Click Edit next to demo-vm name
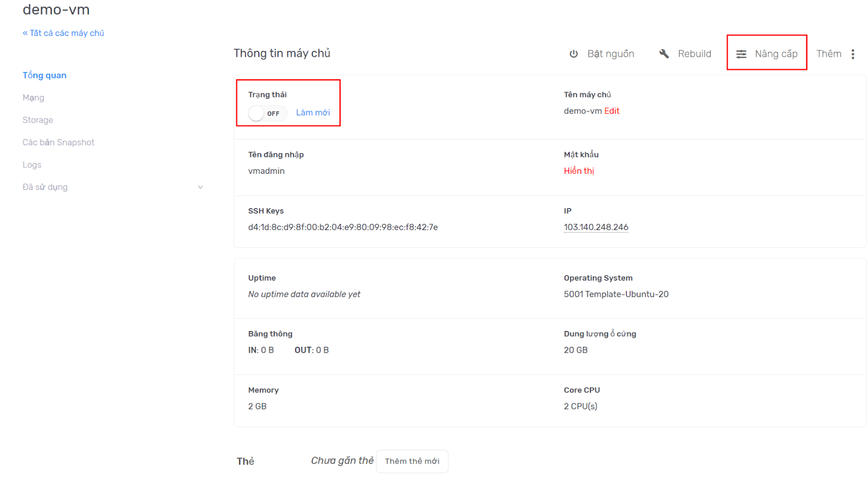 click(611, 111)
